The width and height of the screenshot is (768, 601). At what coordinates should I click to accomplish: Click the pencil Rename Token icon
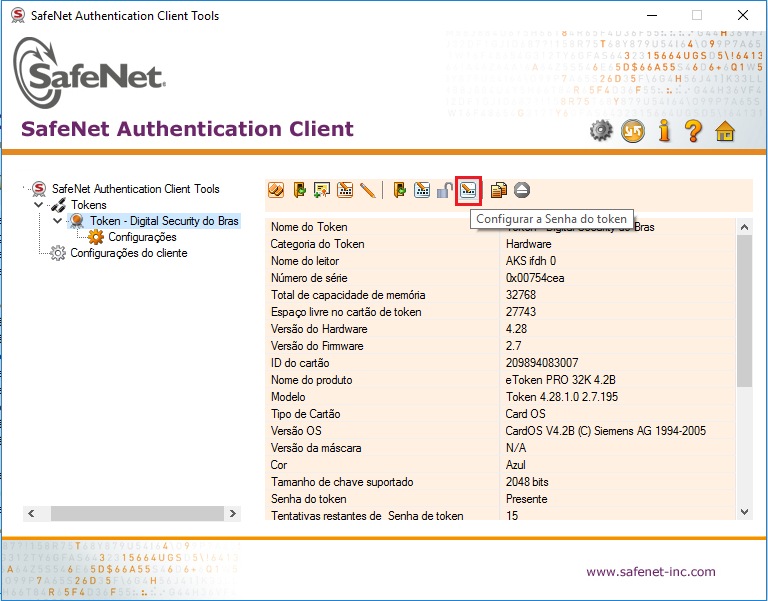point(367,190)
